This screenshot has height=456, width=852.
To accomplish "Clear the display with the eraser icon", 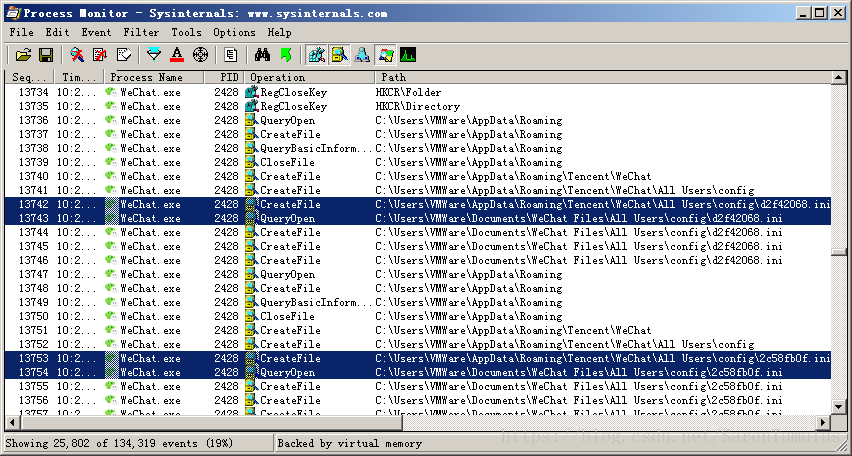I will [x=123, y=55].
